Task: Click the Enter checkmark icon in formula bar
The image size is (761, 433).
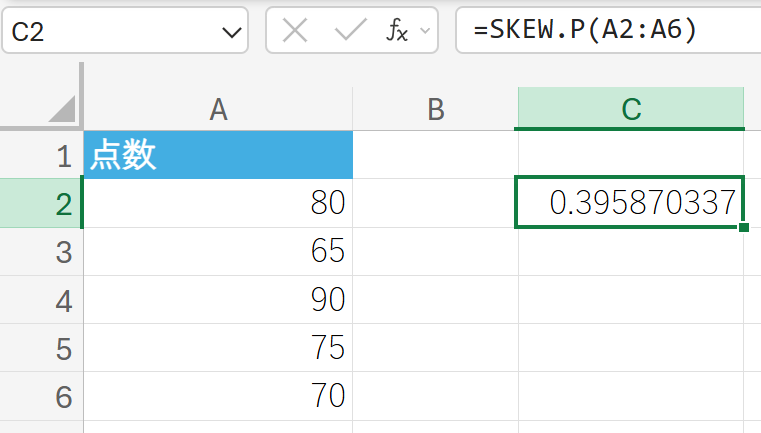Action: (350, 31)
